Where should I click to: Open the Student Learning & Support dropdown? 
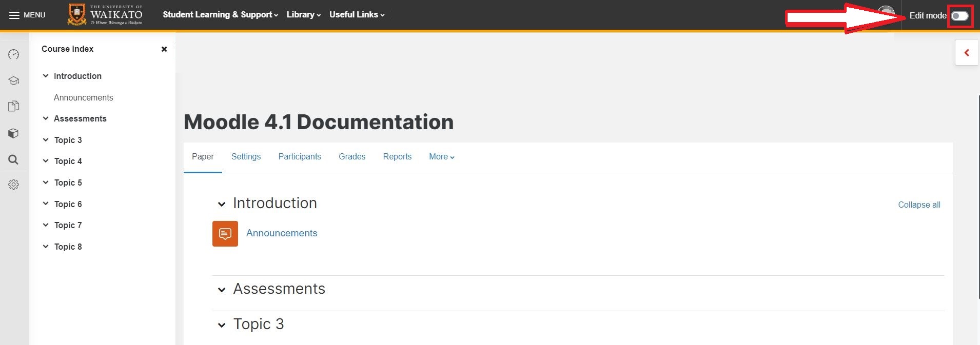coord(220,15)
